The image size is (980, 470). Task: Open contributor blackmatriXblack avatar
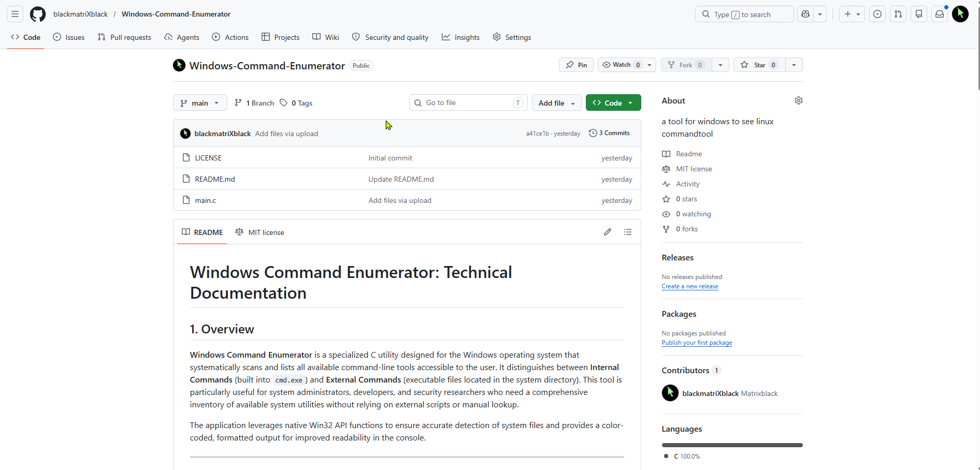tap(670, 393)
